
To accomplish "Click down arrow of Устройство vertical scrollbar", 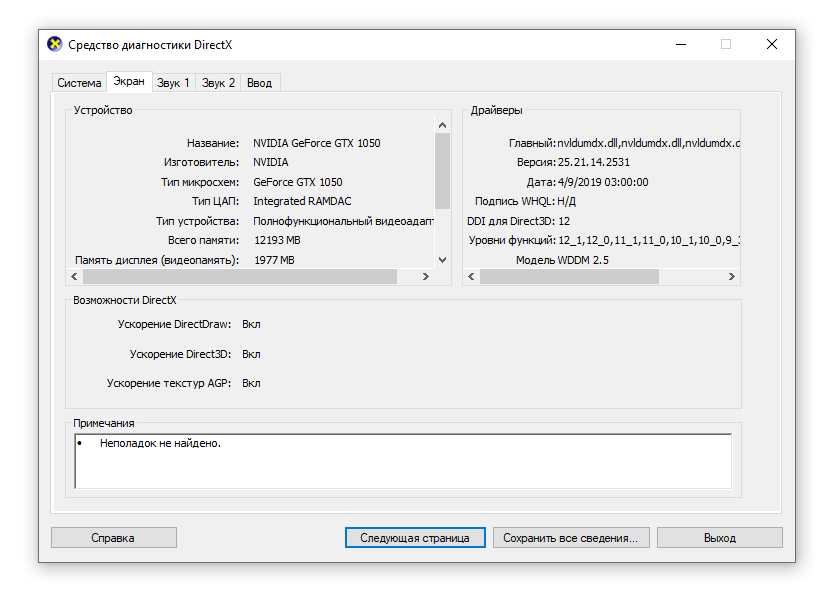I will [442, 260].
